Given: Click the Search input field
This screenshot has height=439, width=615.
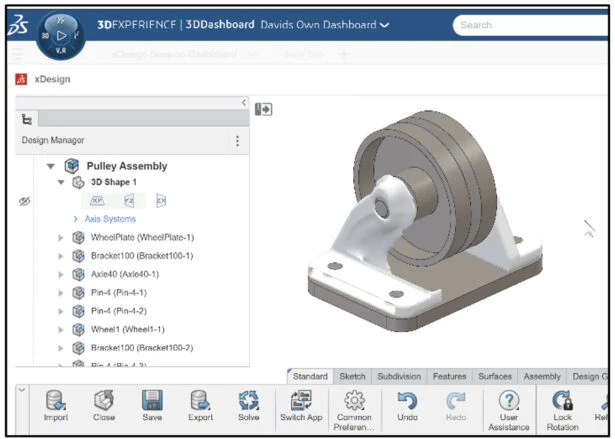Looking at the screenshot, I should pos(530,25).
